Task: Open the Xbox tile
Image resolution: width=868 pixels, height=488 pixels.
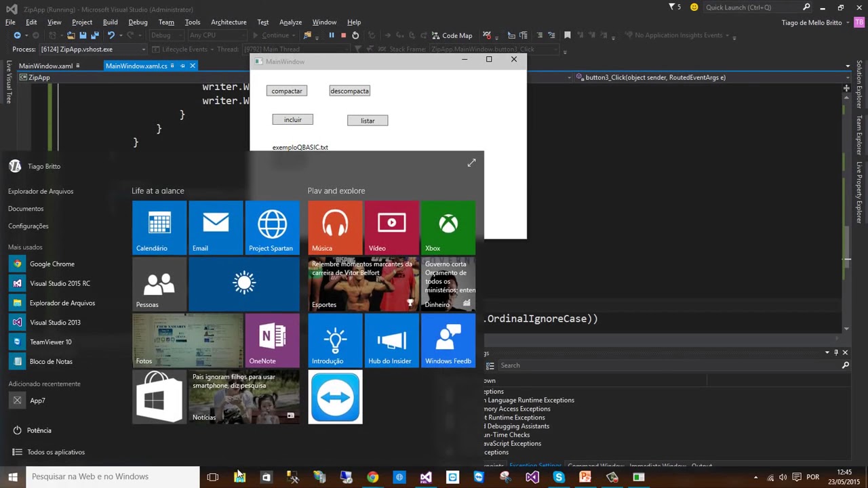Action: tap(448, 227)
